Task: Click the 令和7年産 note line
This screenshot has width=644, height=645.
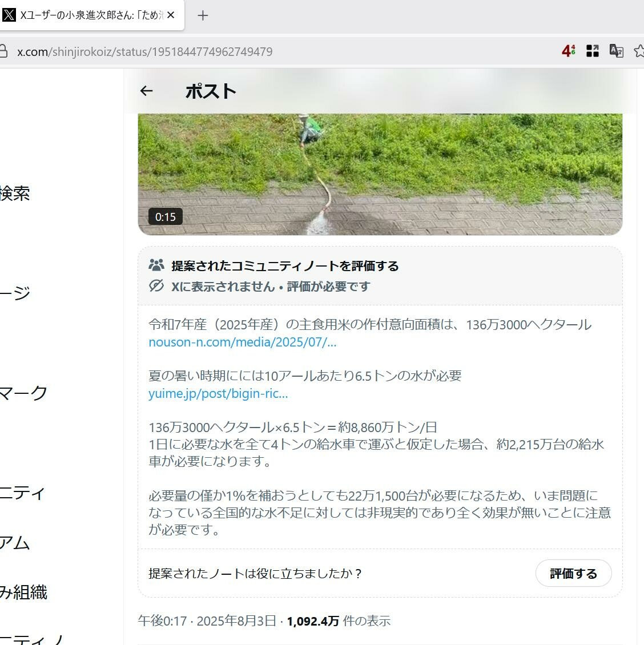Action: (x=370, y=325)
